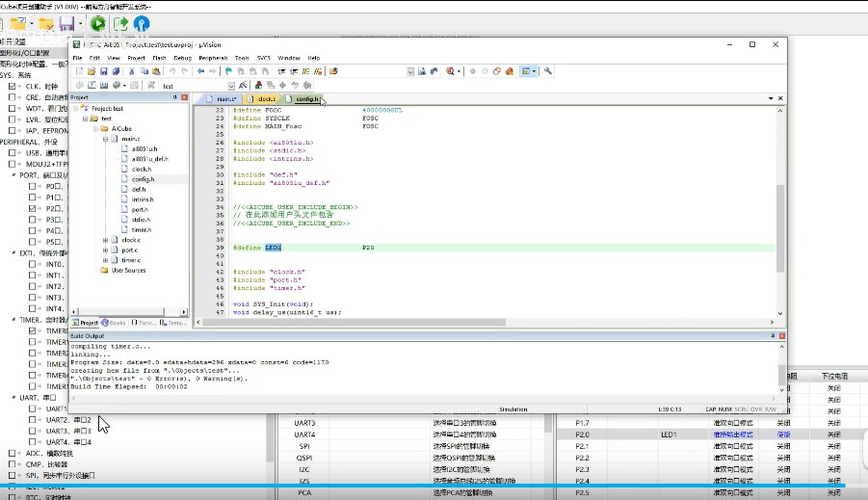Click the green run button in AiCube toolbar
The image size is (868, 500).
(x=97, y=22)
